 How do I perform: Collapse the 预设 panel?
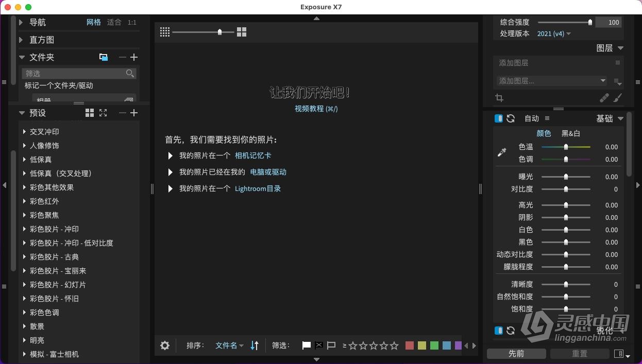click(22, 113)
